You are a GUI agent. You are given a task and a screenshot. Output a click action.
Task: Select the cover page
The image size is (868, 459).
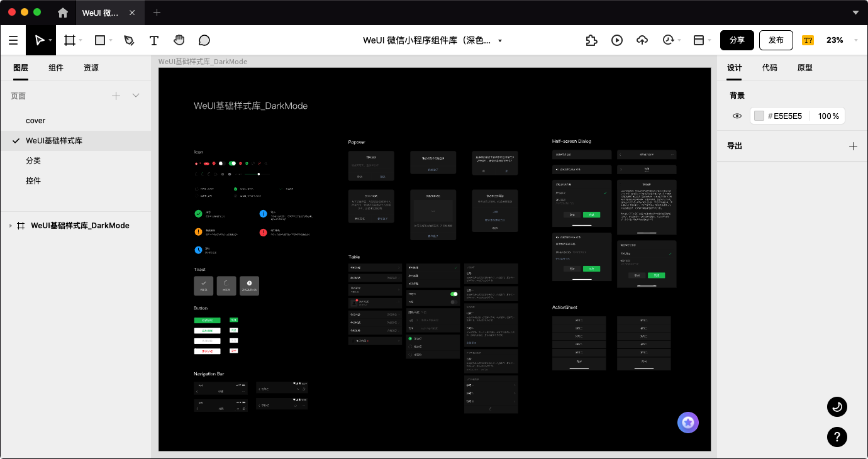pos(75,121)
